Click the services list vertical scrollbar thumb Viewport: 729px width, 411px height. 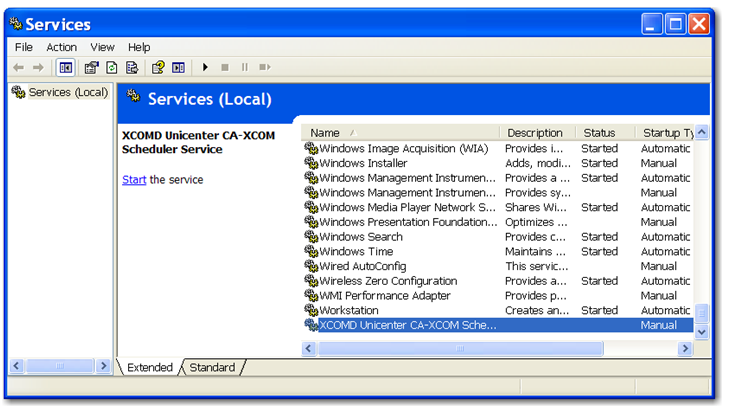tap(702, 313)
